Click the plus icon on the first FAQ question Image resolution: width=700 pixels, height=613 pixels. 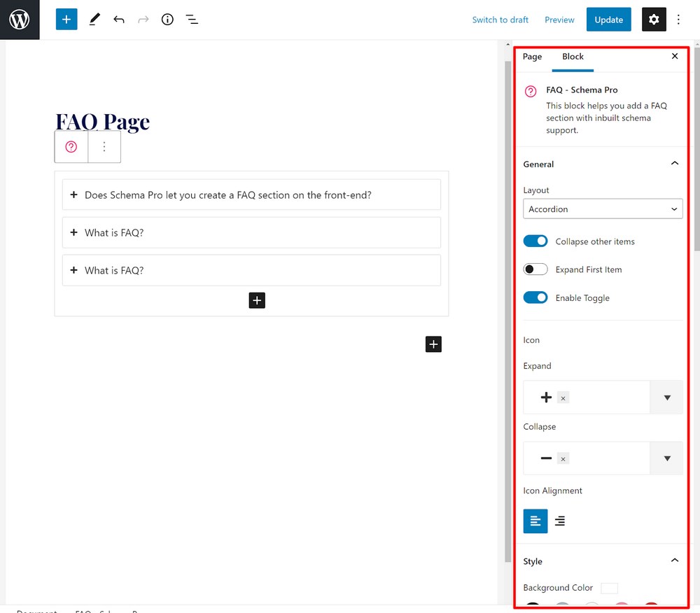point(73,195)
